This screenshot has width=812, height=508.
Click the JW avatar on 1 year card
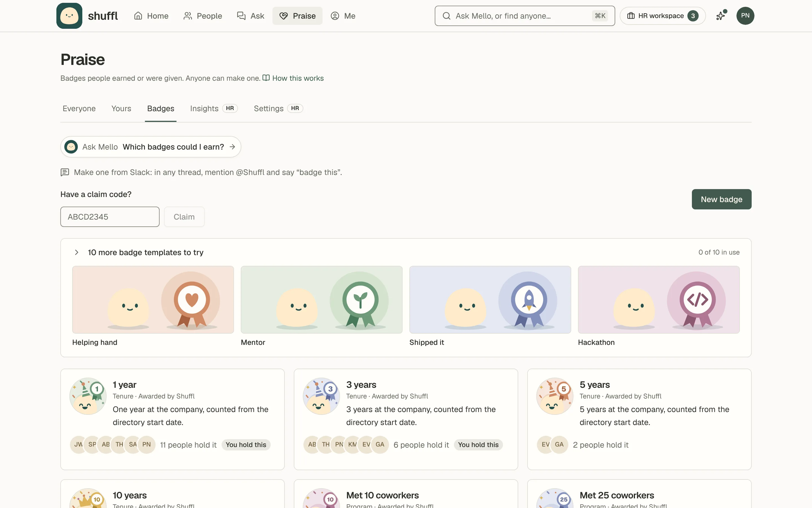[x=78, y=444]
